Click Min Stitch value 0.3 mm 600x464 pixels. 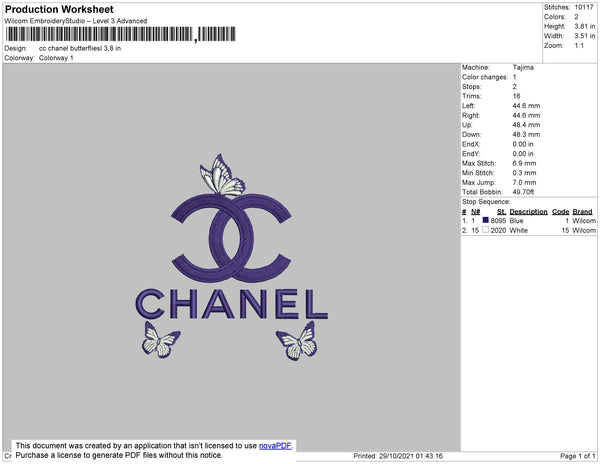[524, 173]
